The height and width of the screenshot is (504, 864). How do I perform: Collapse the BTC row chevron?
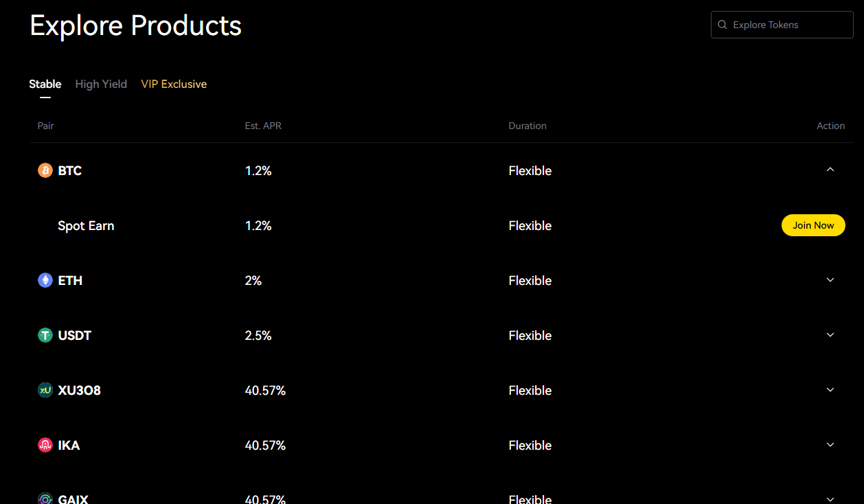(x=830, y=170)
